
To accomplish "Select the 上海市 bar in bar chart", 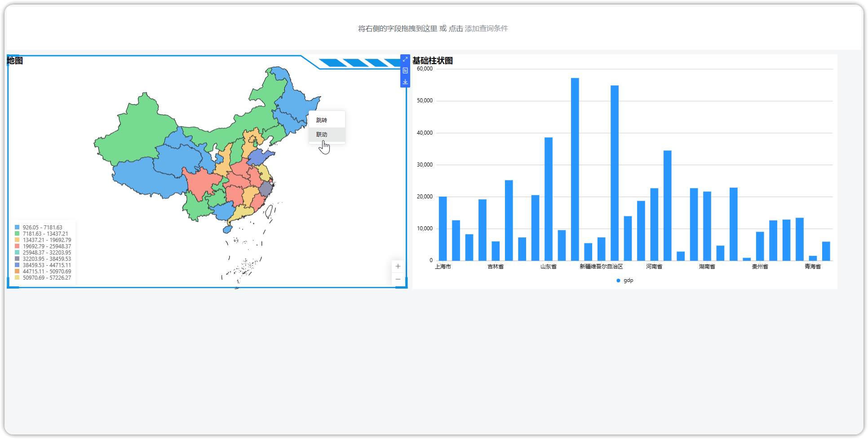I will point(443,228).
